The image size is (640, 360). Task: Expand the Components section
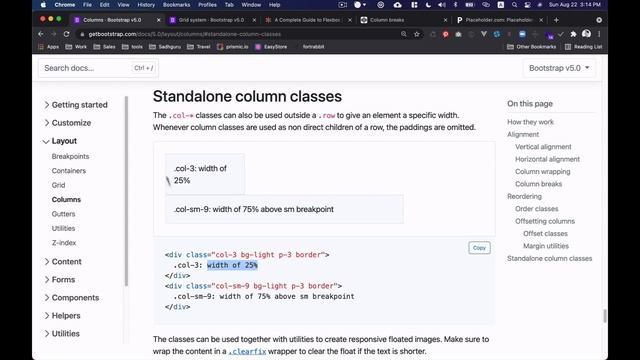(72, 298)
